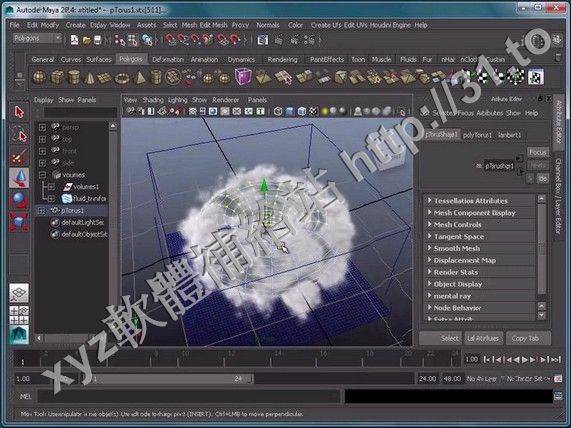Select defaultObjectSet in outliner

pyautogui.click(x=84, y=234)
